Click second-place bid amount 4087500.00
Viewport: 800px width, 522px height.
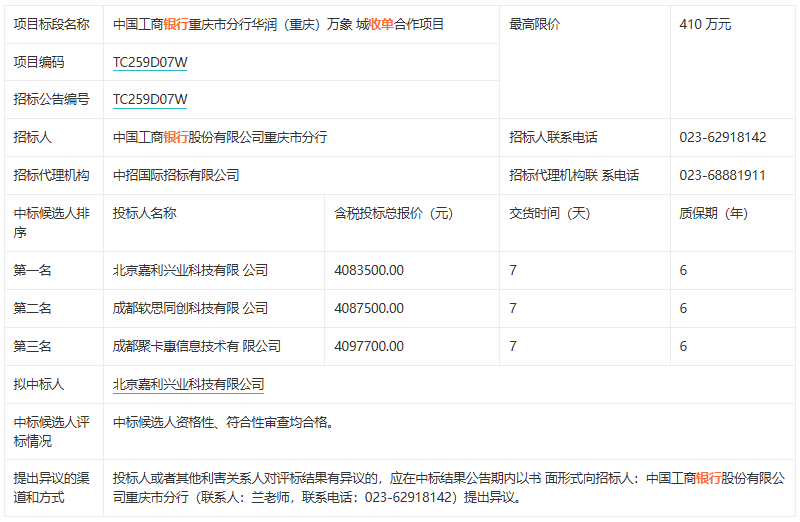(x=369, y=308)
